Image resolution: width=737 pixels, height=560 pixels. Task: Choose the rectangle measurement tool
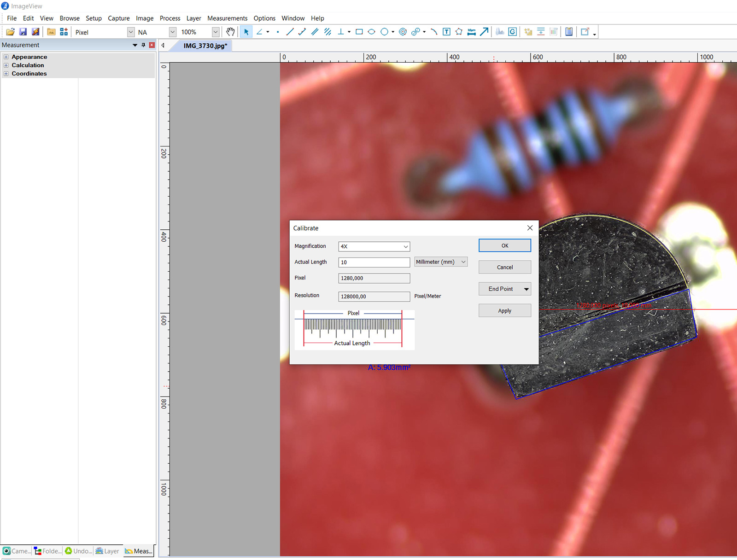359,32
